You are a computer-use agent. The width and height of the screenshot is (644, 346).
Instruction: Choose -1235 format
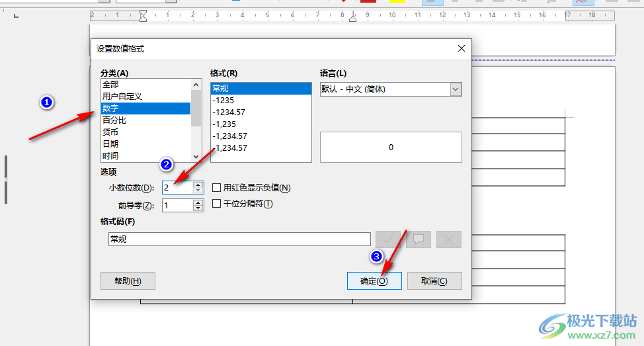261,101
